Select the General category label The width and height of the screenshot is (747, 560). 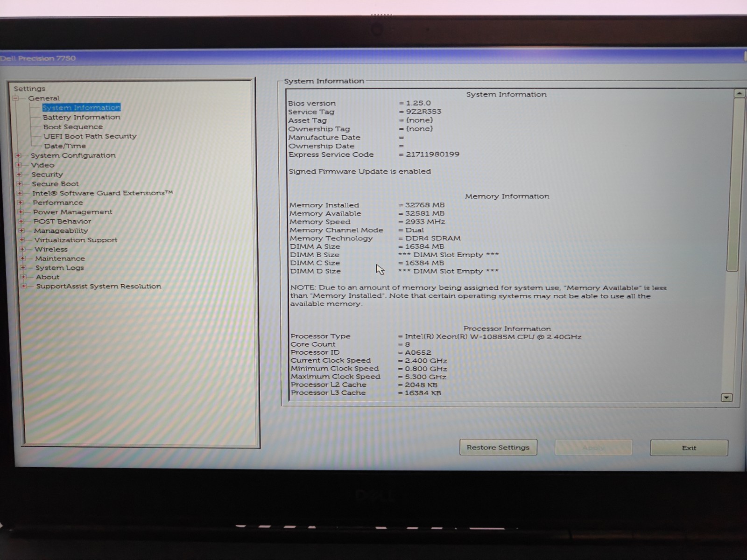pos(44,98)
